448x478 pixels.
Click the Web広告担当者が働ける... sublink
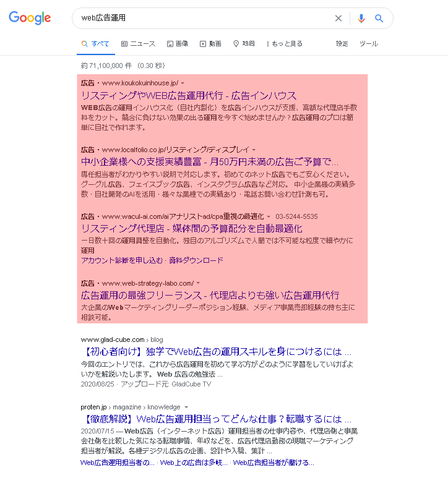pyautogui.click(x=274, y=463)
